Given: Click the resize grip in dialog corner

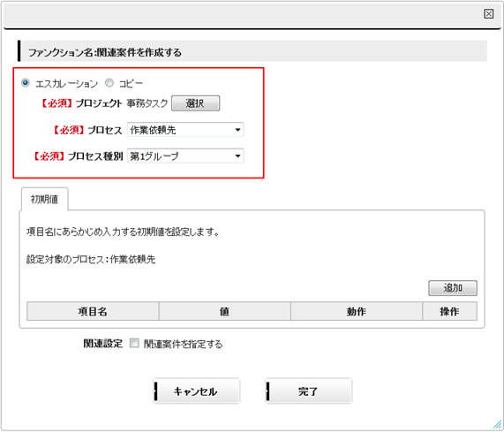Looking at the screenshot, I should pos(497,425).
